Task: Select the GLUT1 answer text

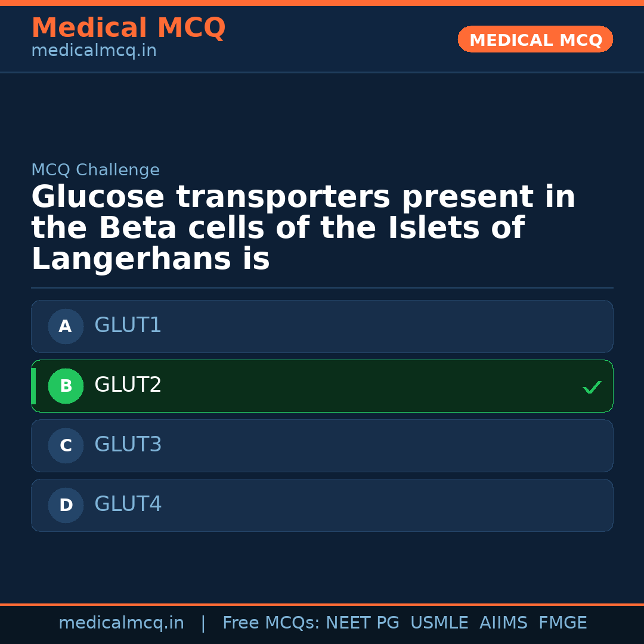Action: tap(128, 326)
